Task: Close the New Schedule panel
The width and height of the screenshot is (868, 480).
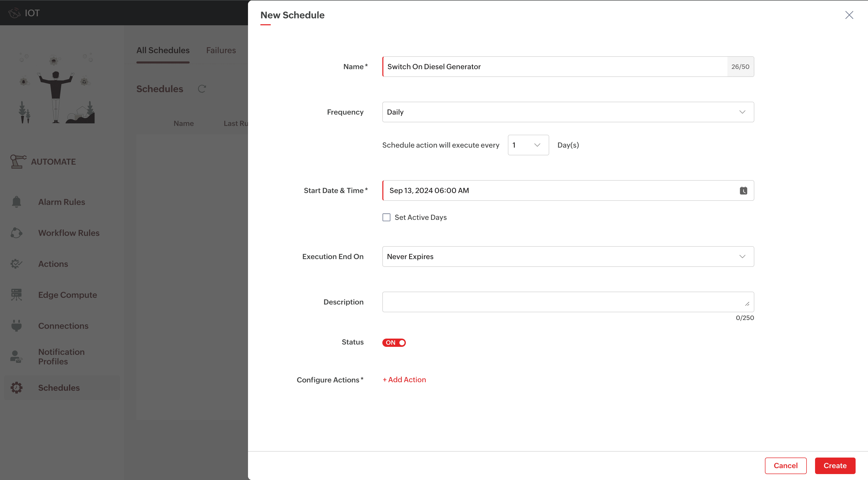Action: pos(849,15)
